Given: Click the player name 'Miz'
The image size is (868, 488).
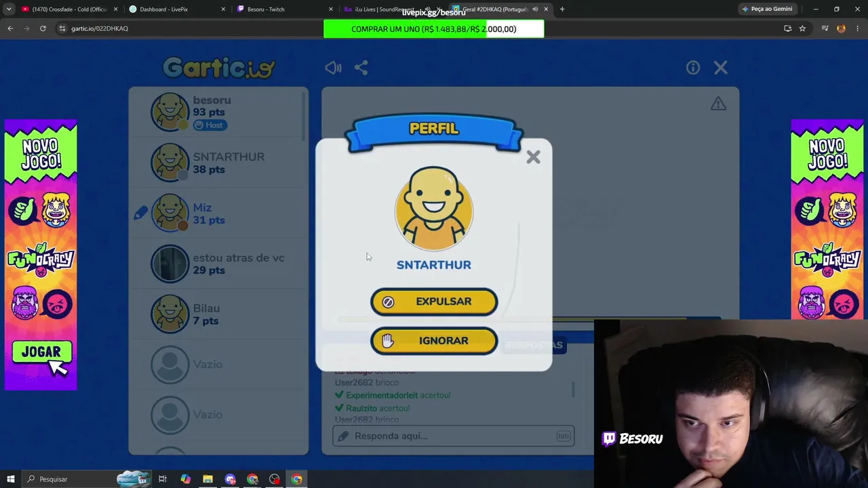Looking at the screenshot, I should click(x=202, y=207).
